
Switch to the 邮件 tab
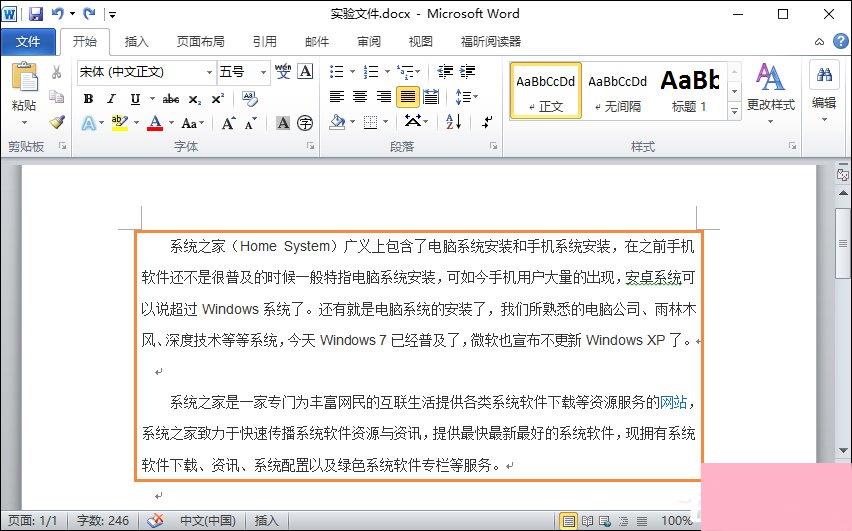[x=317, y=42]
